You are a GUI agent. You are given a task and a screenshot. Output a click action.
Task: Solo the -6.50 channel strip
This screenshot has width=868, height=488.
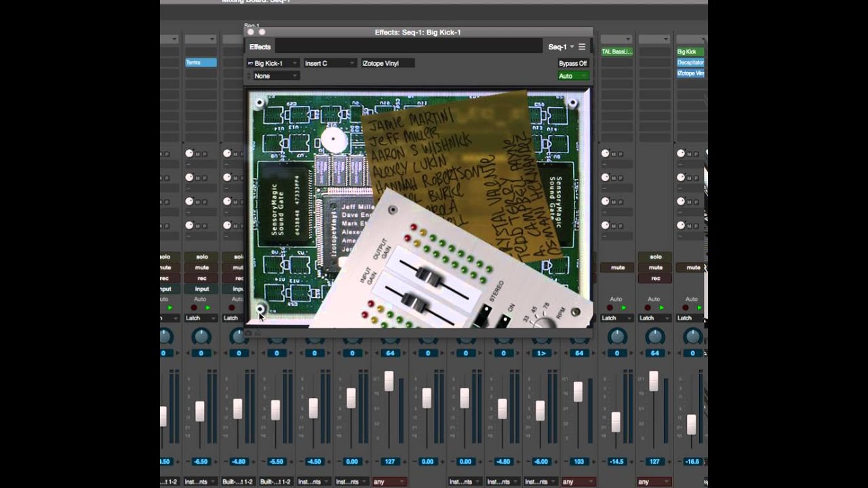[201, 257]
